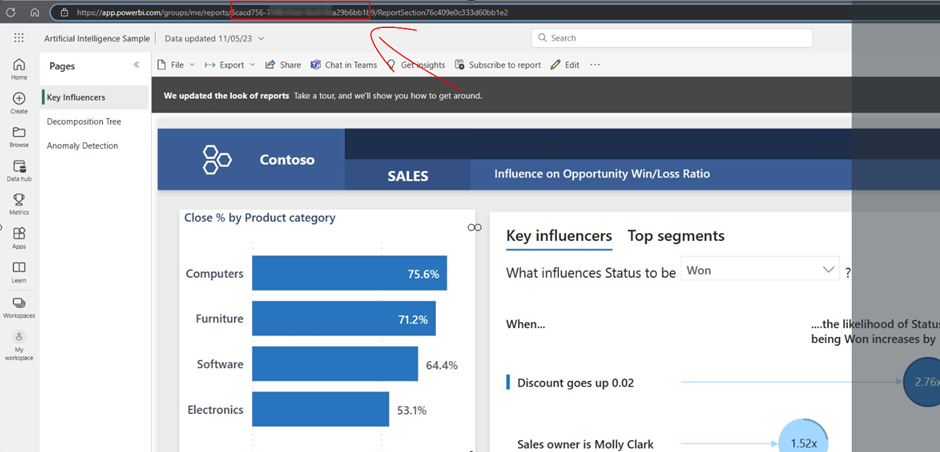Open Browse in left navigation
Image resolution: width=940 pixels, height=452 pixels.
19,136
